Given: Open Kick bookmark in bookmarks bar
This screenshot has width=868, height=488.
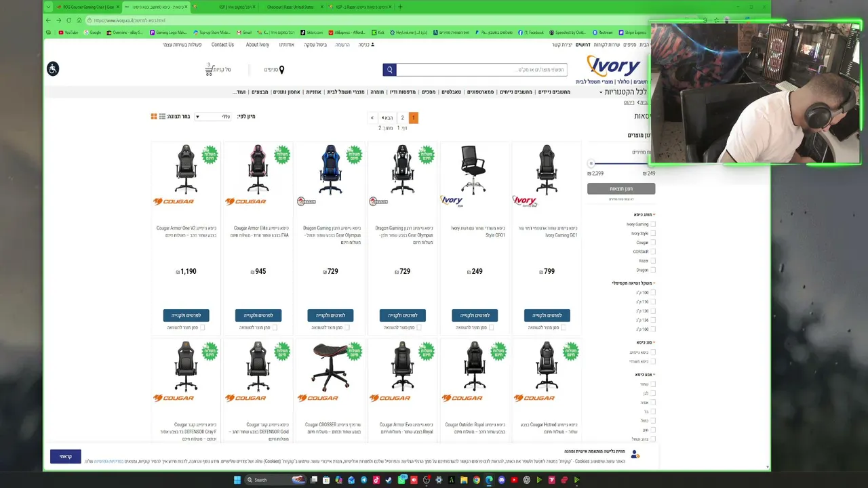Looking at the screenshot, I should point(379,32).
